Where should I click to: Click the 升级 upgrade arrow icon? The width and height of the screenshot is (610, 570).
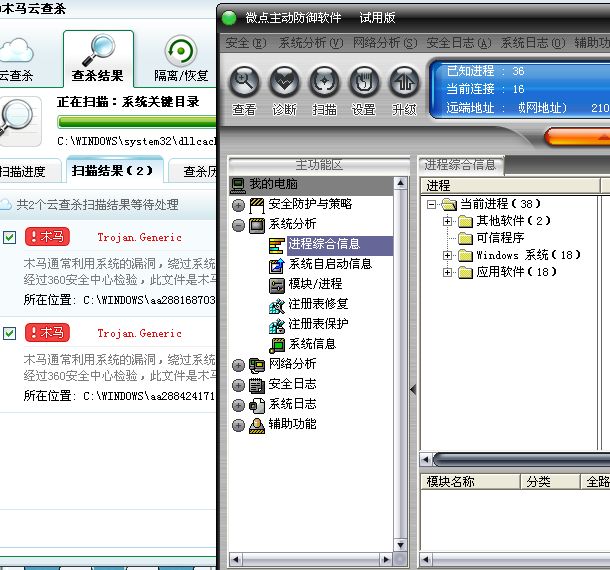[405, 82]
